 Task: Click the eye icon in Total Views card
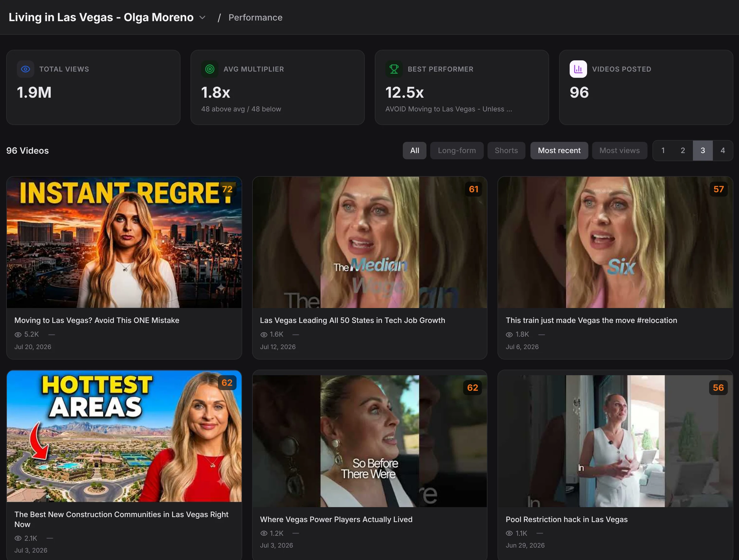pos(26,69)
